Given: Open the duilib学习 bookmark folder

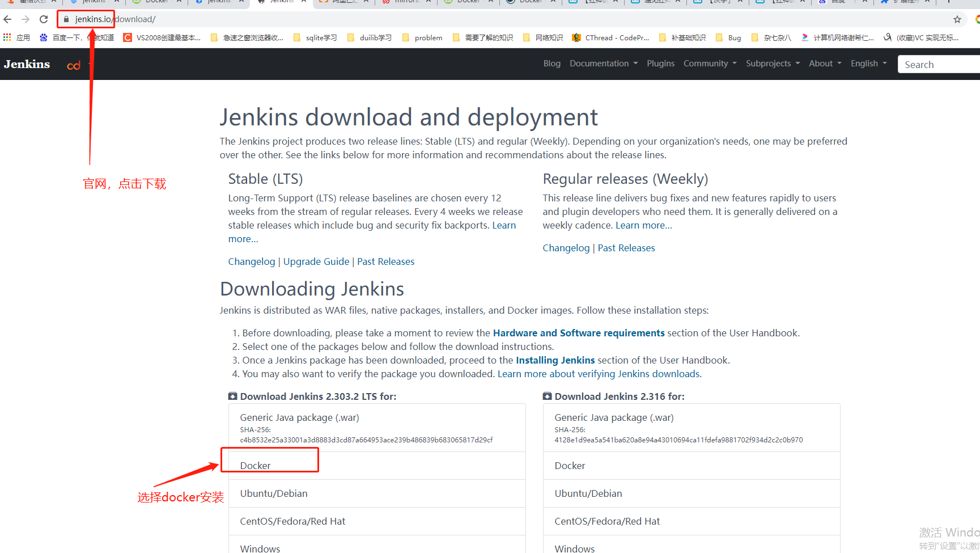Looking at the screenshot, I should [369, 37].
